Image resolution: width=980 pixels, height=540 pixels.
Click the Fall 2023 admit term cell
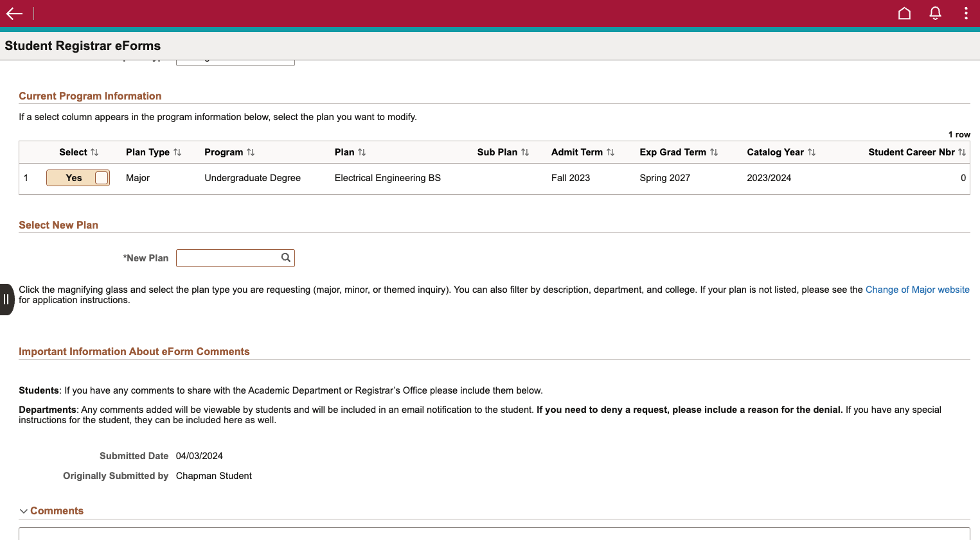(571, 178)
